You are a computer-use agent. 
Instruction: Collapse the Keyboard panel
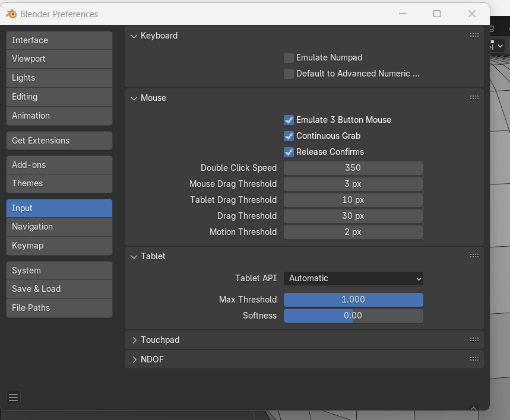pos(134,36)
